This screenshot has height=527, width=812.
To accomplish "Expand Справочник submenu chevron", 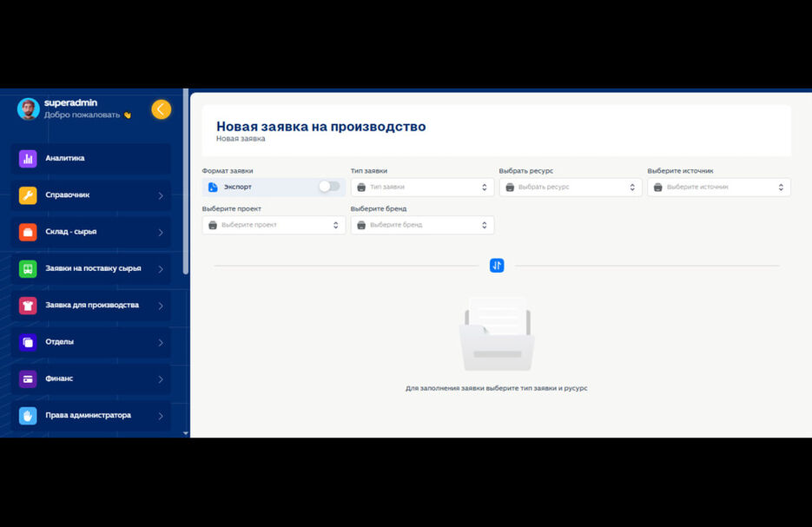I will (x=161, y=195).
